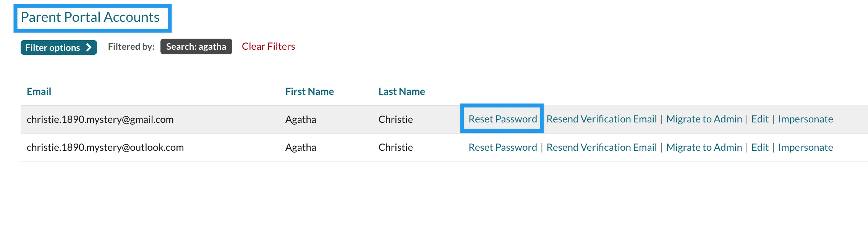This screenshot has width=868, height=225.
Task: Resend Verification Email for outlook.com account
Action: point(601,147)
